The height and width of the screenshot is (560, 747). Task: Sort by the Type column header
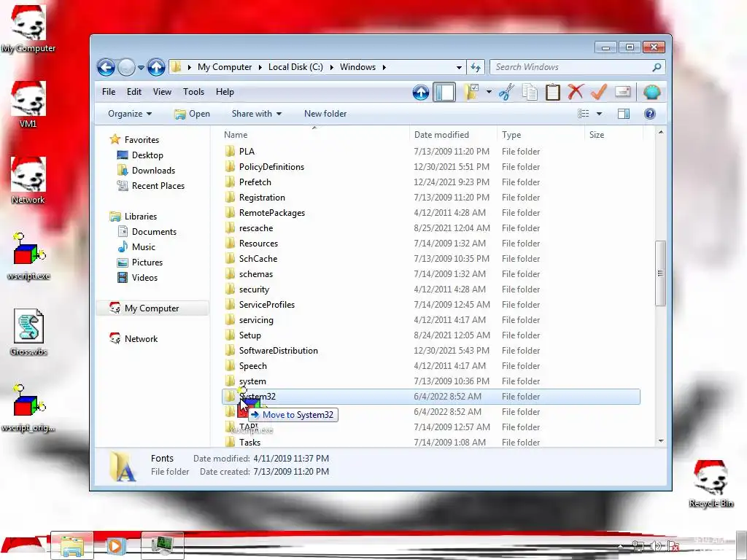pos(541,135)
